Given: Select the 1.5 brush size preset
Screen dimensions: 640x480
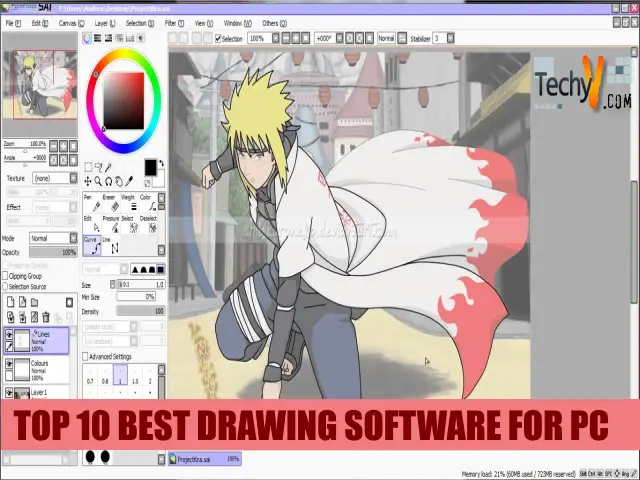Looking at the screenshot, I should tap(135, 375).
